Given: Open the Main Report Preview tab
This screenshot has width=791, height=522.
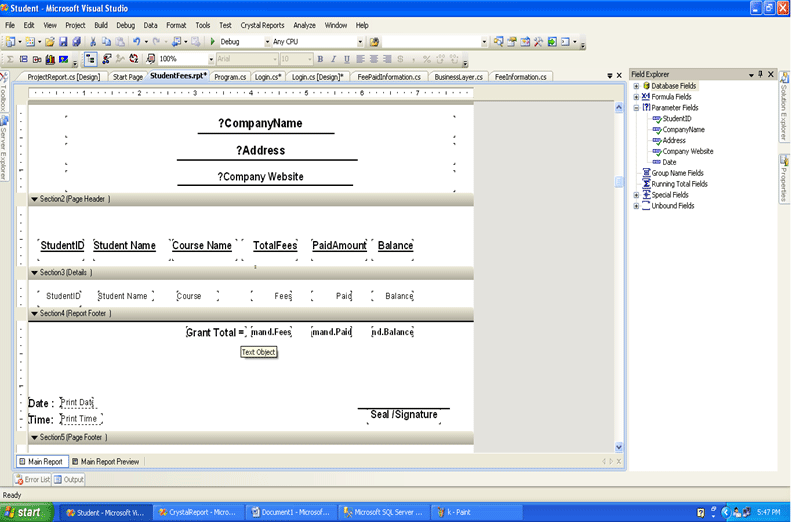Looking at the screenshot, I should 105,461.
